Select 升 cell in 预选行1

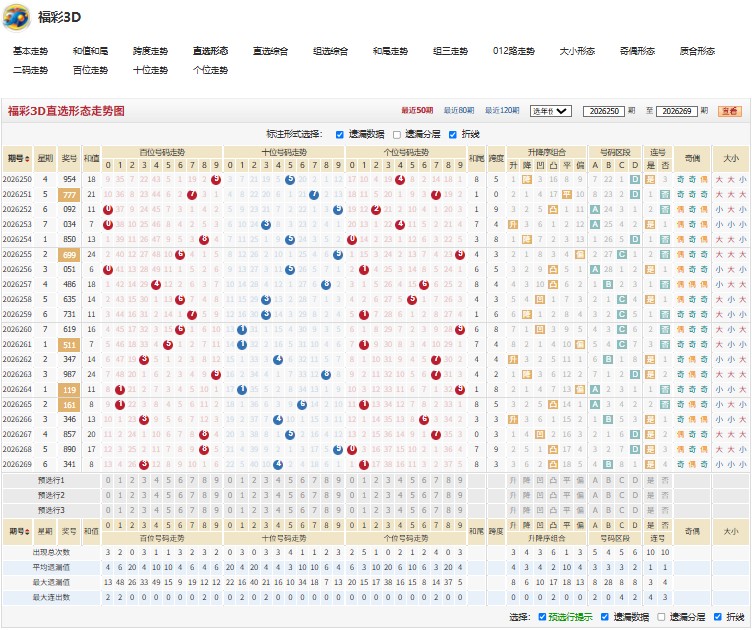[x=513, y=480]
